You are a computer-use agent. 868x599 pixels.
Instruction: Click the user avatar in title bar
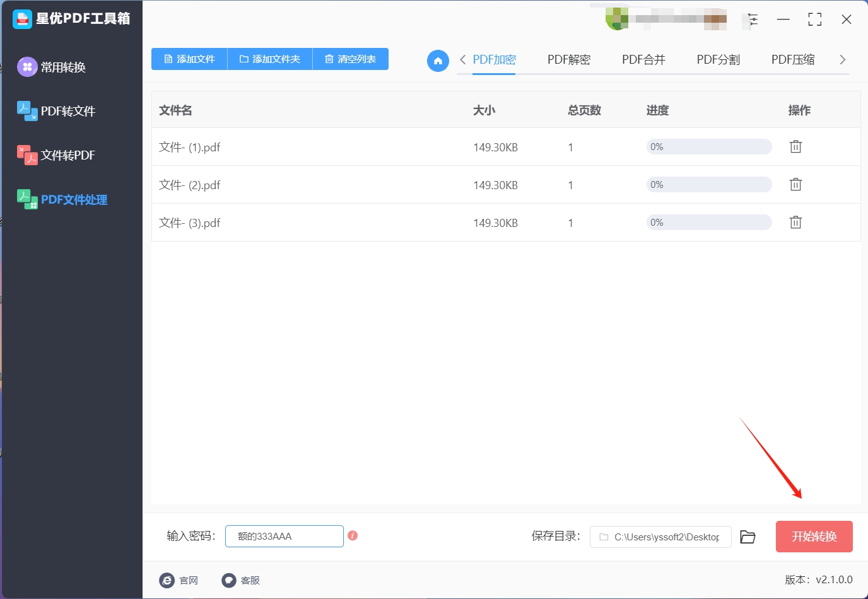(x=617, y=19)
